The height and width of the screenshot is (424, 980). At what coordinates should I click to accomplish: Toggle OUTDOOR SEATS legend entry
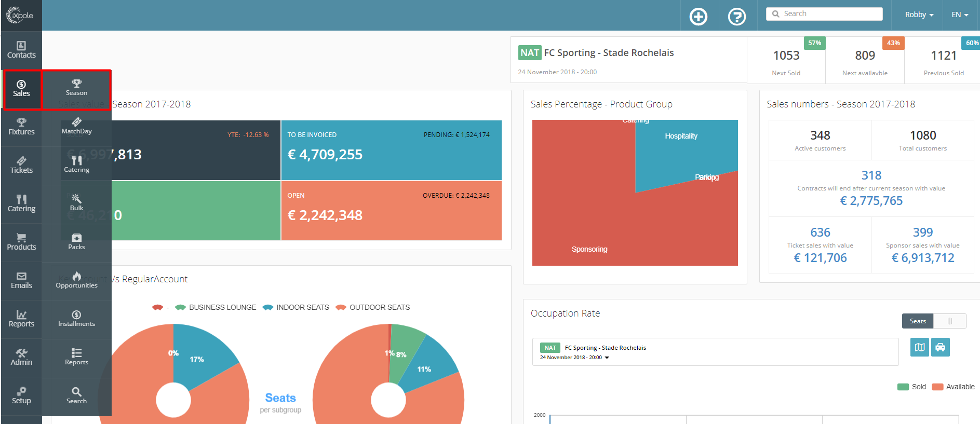tap(373, 308)
